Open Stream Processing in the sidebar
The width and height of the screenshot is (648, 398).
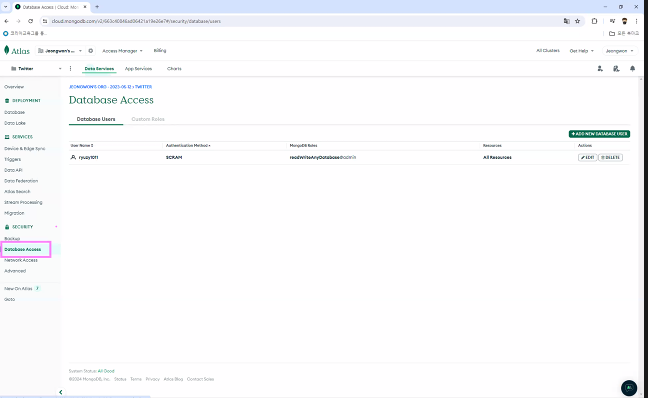23,202
